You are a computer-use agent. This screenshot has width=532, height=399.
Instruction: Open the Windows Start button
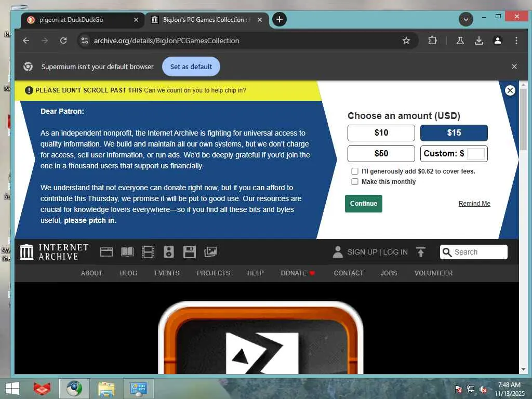[x=12, y=389]
